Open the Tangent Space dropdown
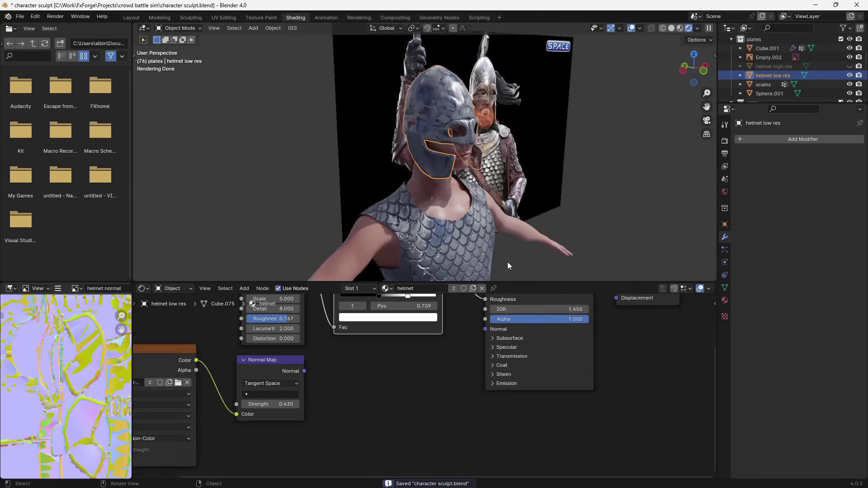 (x=271, y=383)
